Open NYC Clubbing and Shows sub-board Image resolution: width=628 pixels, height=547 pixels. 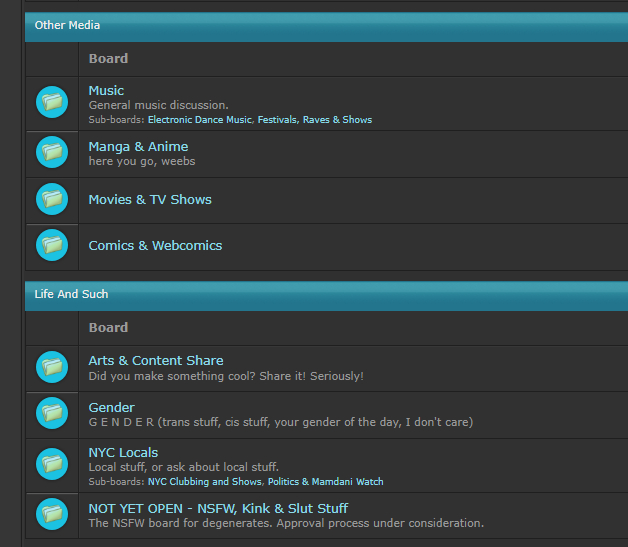206,482
